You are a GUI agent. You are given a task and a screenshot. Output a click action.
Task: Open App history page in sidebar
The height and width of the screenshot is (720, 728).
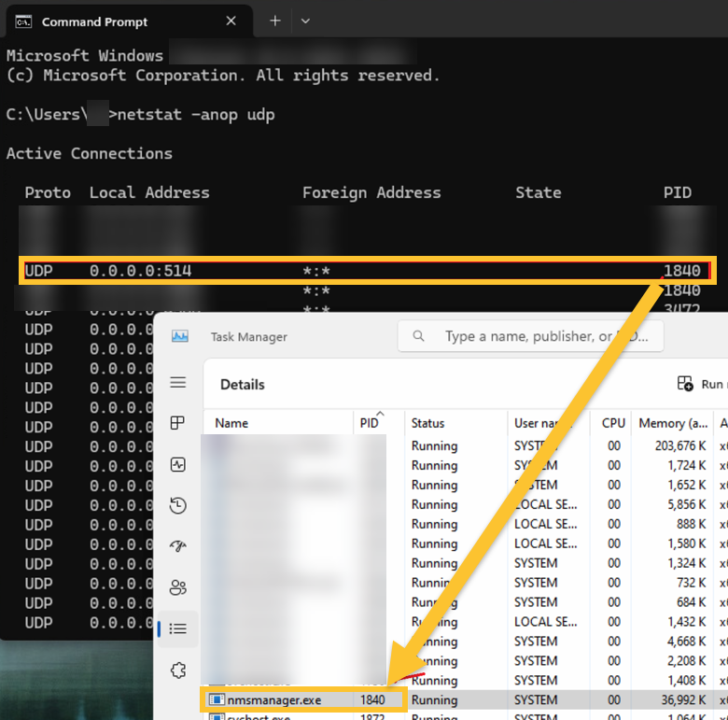pos(178,505)
